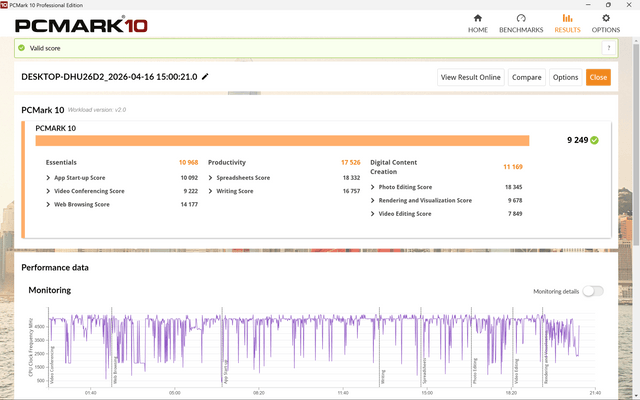Click the bar chart icon above RESULTS
Screen dimensions: 640x400
pyautogui.click(x=567, y=18)
